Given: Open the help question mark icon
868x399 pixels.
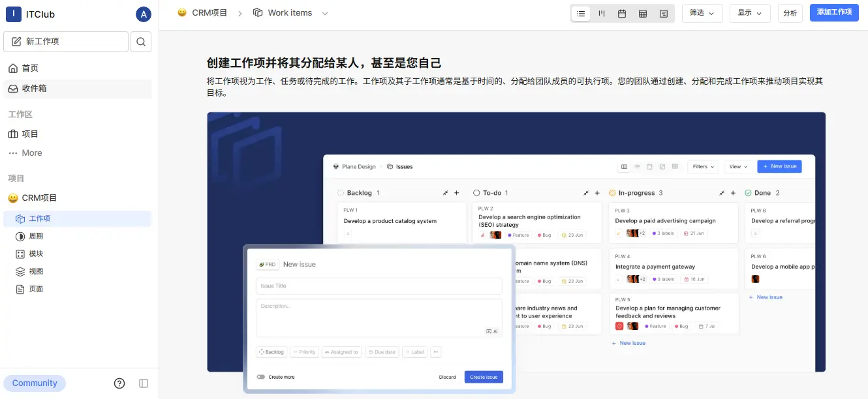Looking at the screenshot, I should 119,383.
